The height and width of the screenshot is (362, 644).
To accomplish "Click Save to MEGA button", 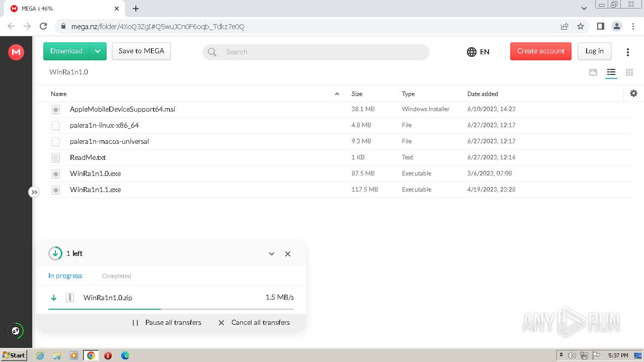I will [x=141, y=51].
